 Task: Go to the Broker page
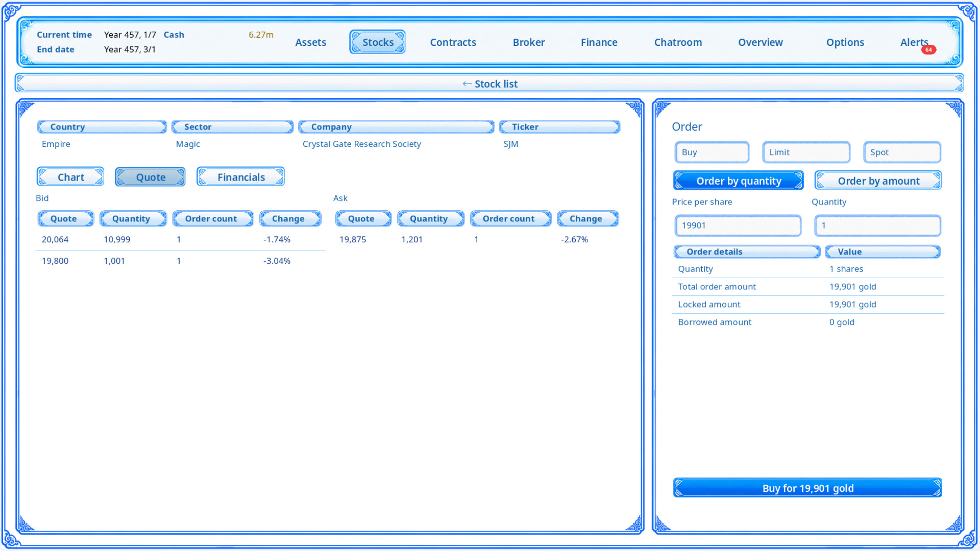coord(529,42)
